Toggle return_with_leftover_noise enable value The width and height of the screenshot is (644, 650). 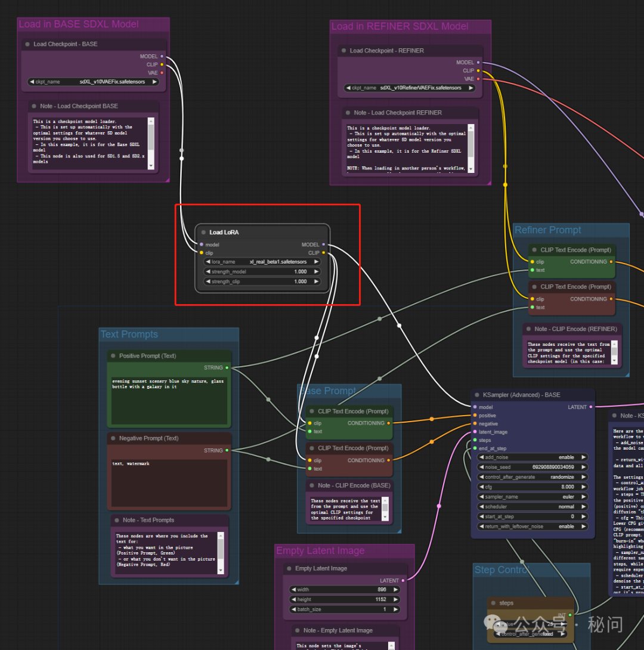point(532,527)
